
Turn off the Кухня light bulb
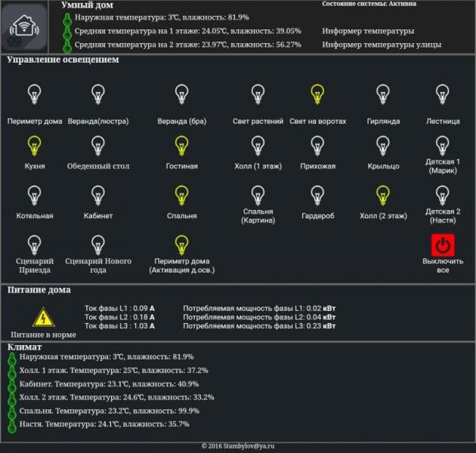(34, 146)
